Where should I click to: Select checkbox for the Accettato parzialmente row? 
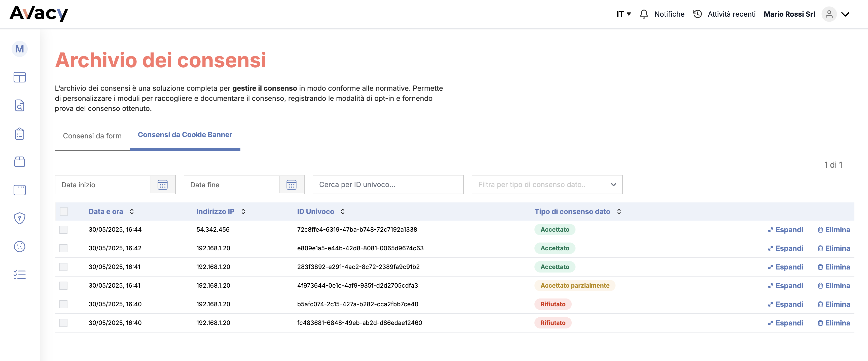tap(63, 286)
